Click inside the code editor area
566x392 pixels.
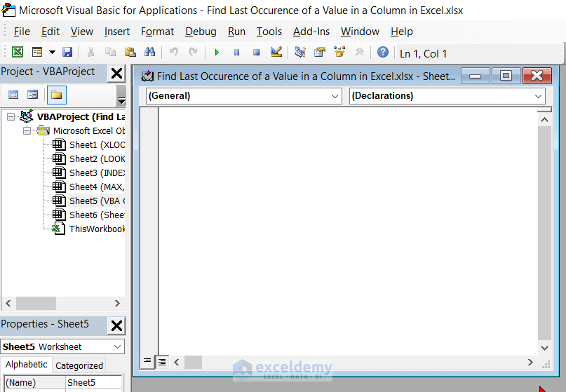[348, 231]
